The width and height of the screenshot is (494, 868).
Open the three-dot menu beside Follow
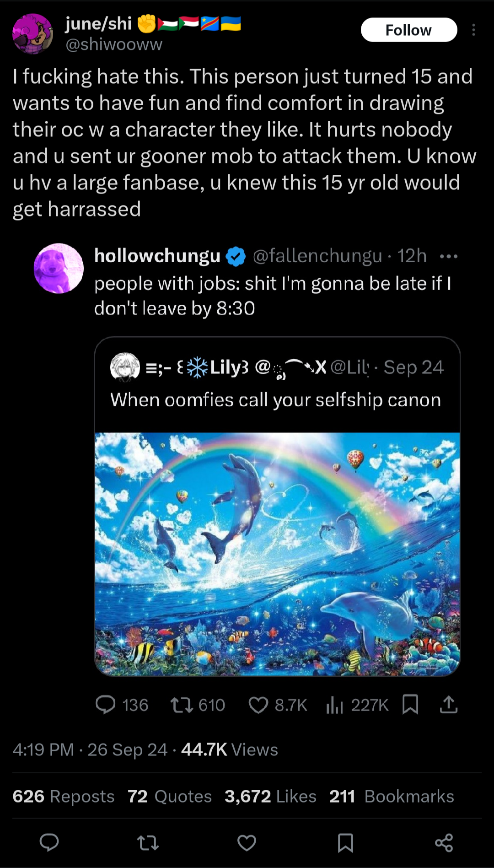[473, 30]
